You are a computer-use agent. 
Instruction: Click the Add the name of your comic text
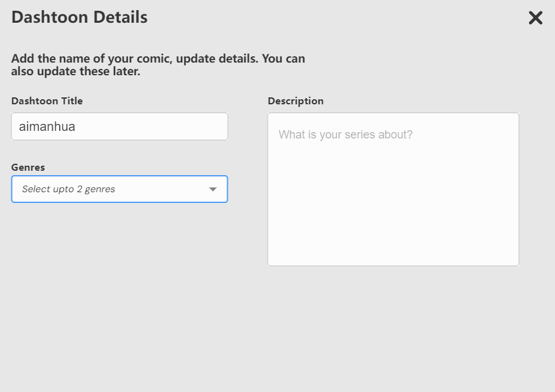92,58
